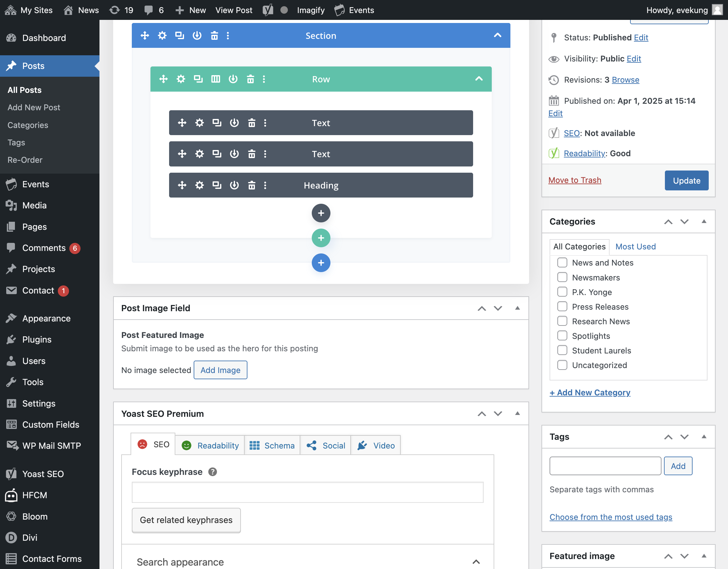Check the News and Notes category
The width and height of the screenshot is (728, 569).
coord(562,262)
